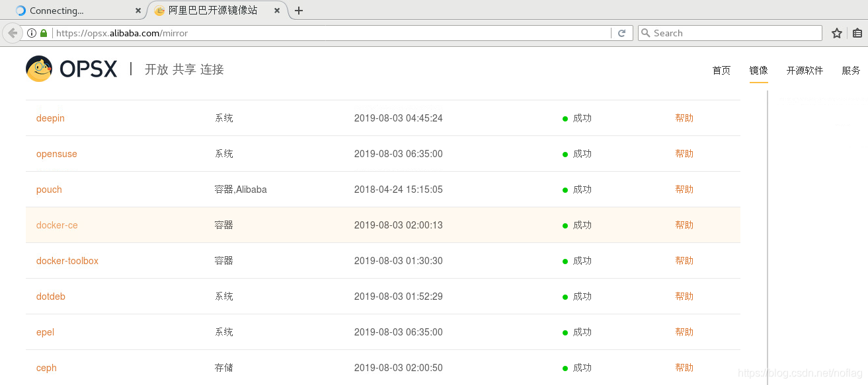868x385 pixels.
Task: Reload the page with the refresh icon
Action: coord(621,33)
